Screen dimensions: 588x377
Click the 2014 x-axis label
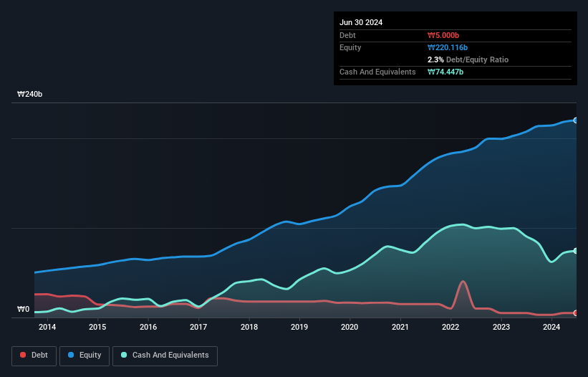click(47, 327)
